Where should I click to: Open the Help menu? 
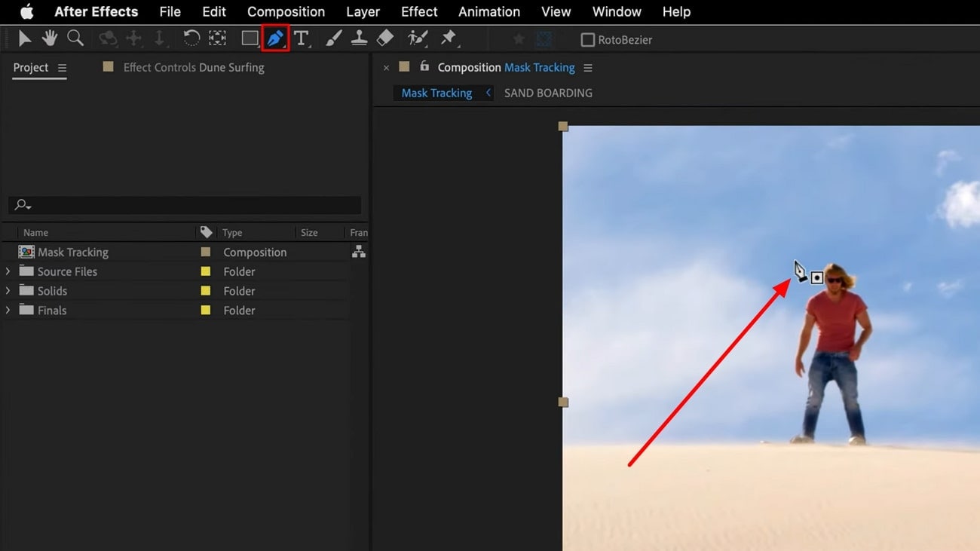point(676,11)
